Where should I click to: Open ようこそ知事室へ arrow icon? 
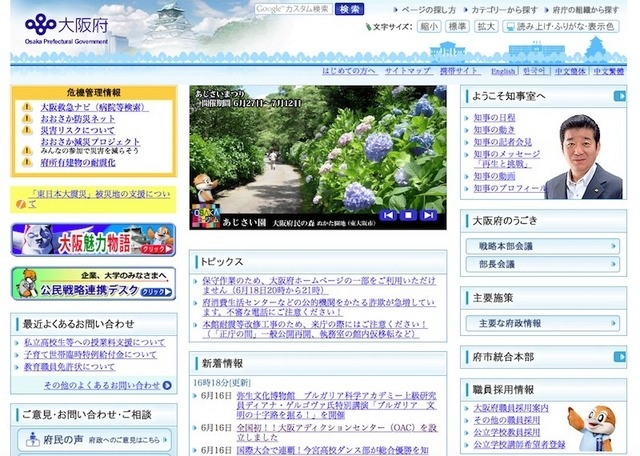click(x=620, y=96)
